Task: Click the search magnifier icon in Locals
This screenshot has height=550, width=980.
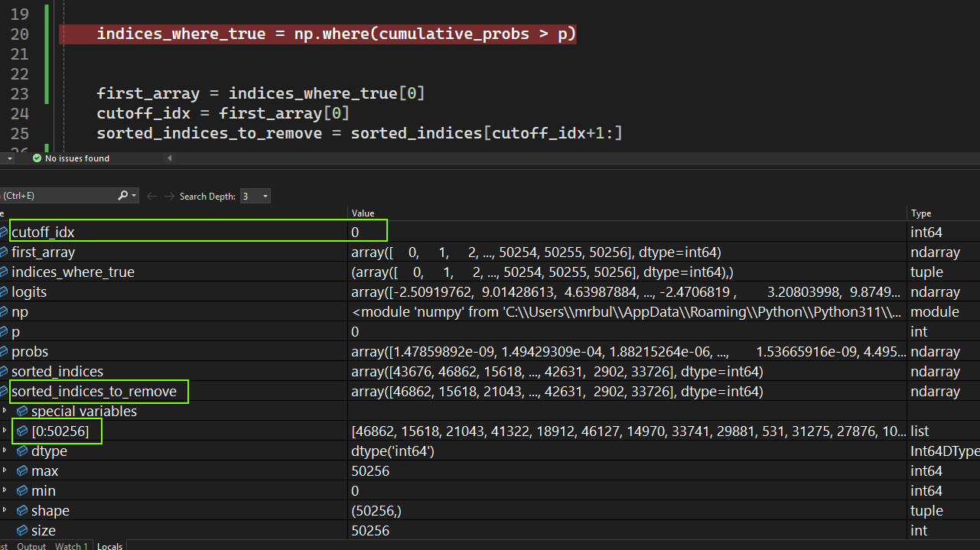Action: pos(123,196)
